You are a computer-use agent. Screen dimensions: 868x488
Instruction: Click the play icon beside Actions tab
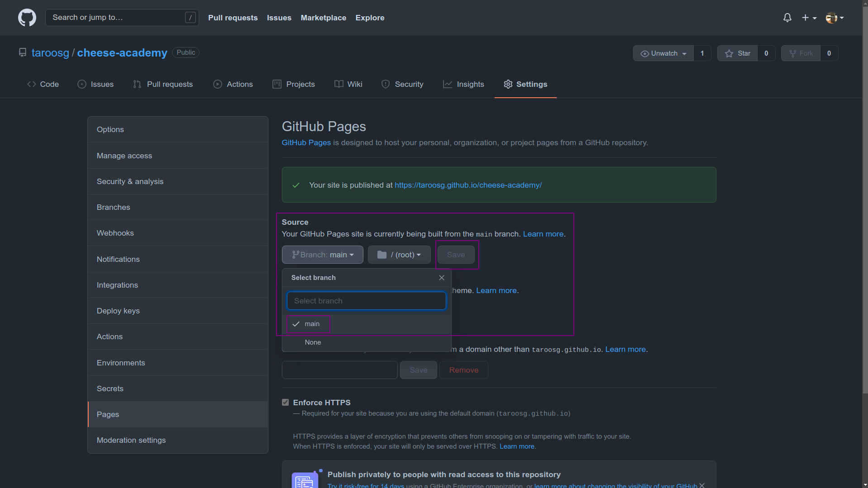click(x=217, y=84)
